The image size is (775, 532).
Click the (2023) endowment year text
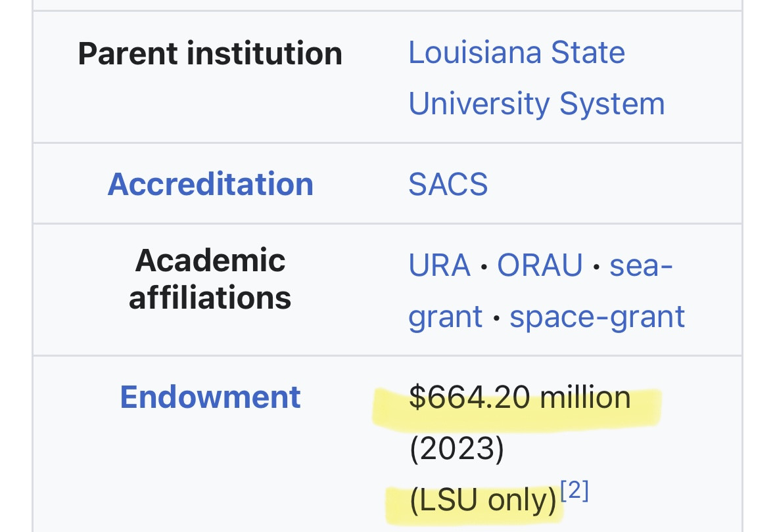(x=456, y=449)
